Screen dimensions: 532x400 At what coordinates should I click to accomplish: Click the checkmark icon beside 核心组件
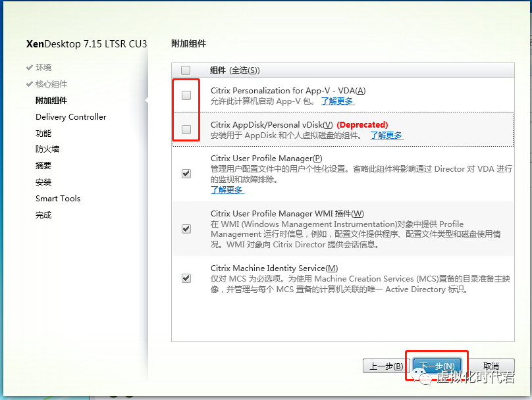[30, 84]
